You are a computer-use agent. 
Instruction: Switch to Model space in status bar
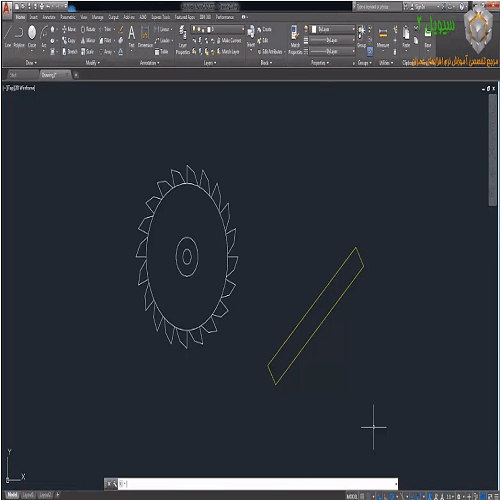click(x=351, y=496)
